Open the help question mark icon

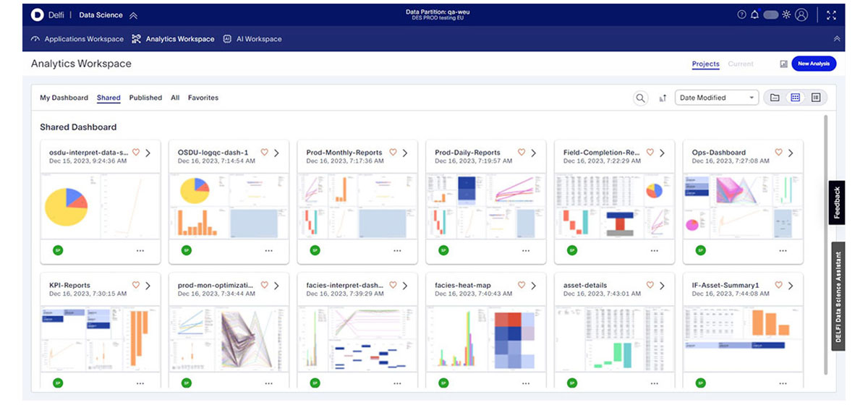[741, 14]
